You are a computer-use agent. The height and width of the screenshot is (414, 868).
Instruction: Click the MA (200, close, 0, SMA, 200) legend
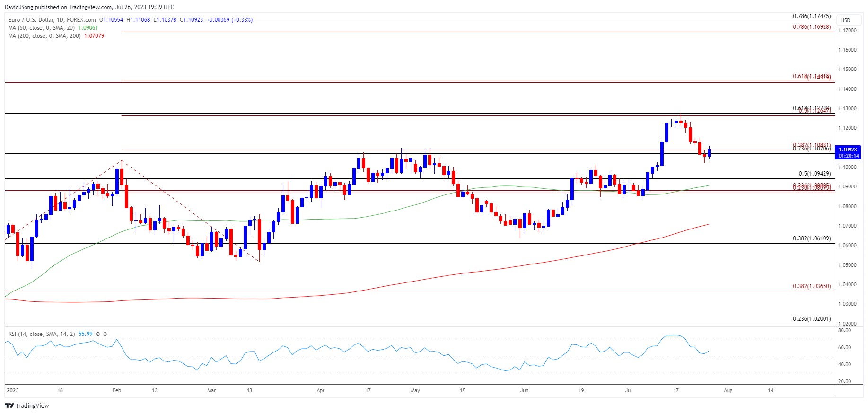point(44,36)
